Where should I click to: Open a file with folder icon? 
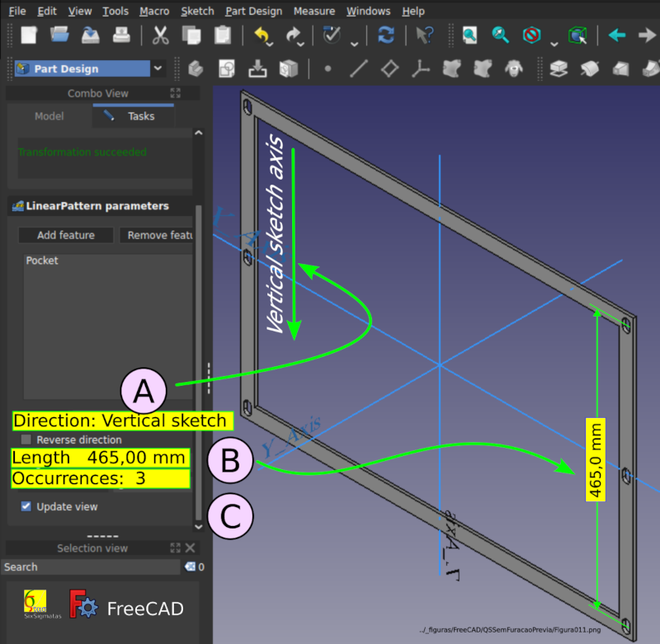point(59,35)
